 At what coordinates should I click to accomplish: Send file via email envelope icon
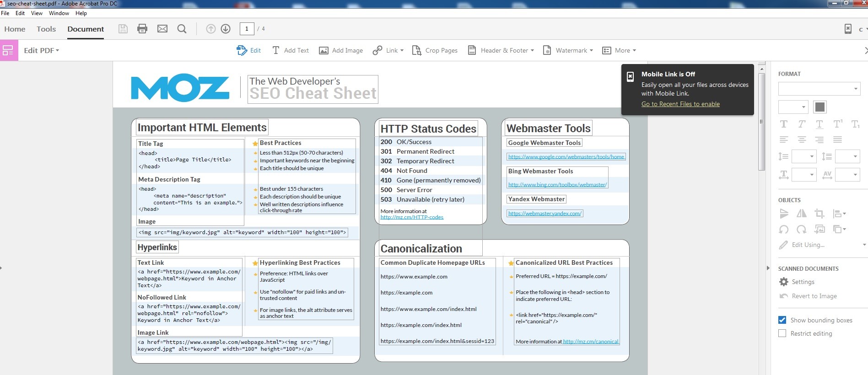pyautogui.click(x=162, y=29)
